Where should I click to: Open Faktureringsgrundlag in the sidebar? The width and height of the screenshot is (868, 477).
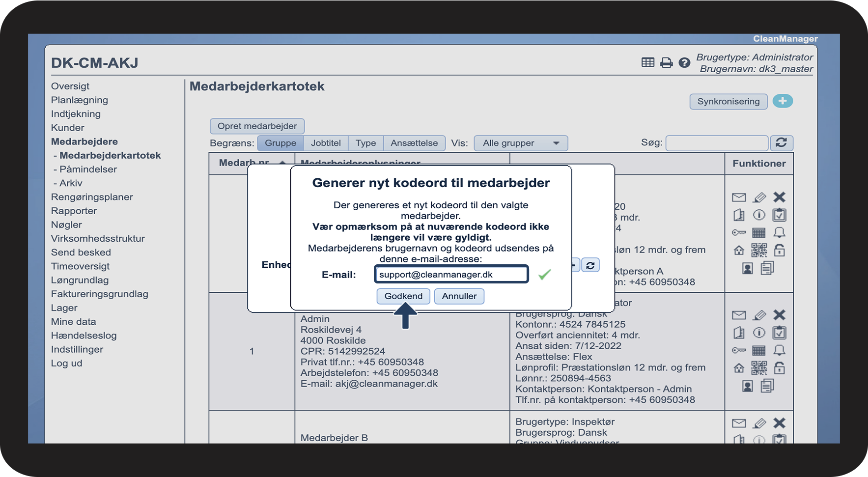click(x=100, y=294)
